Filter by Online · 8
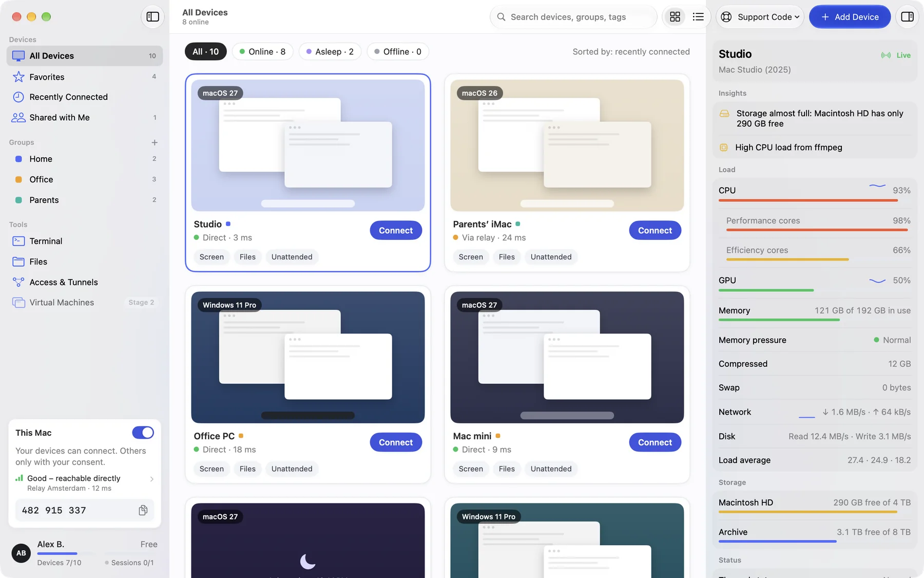Viewport: 924px width, 578px height. pos(262,51)
